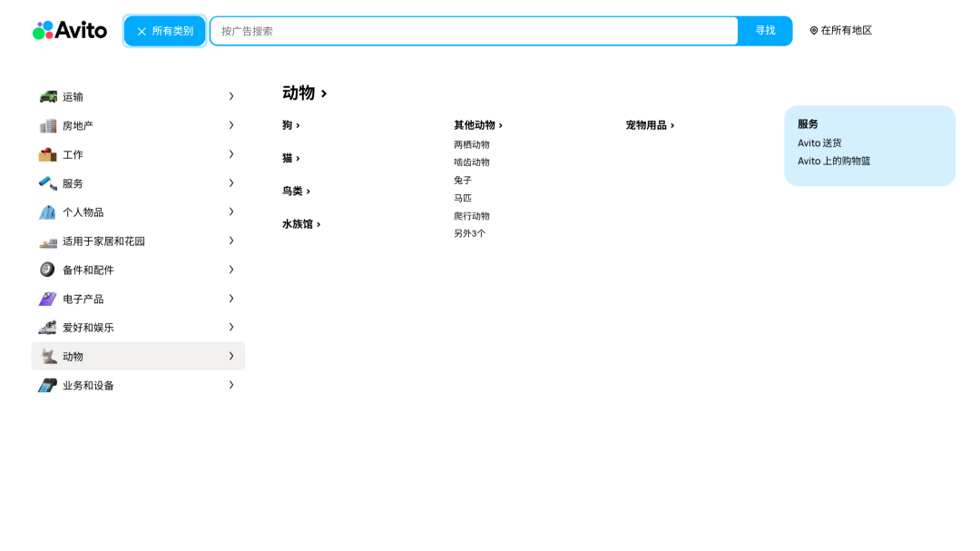Select the 电子产品 phone icon

pyautogui.click(x=47, y=299)
